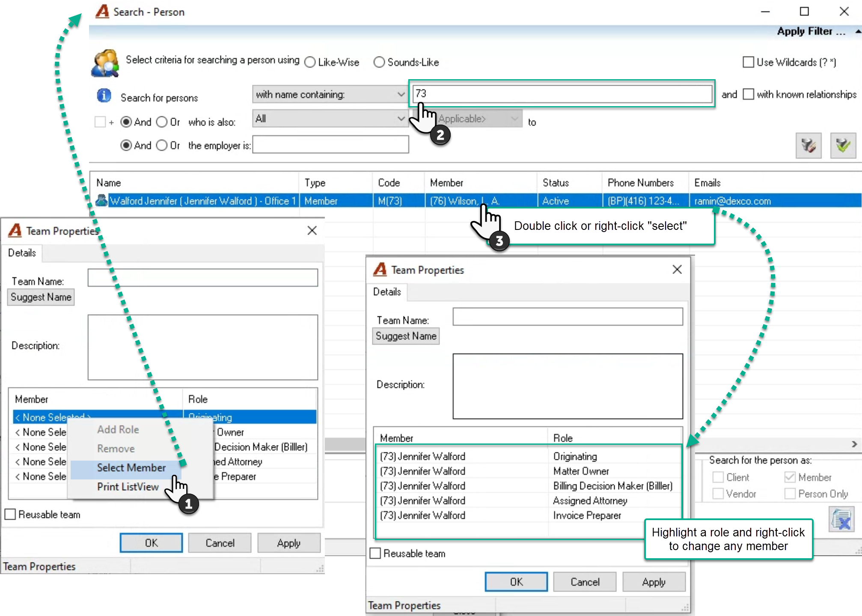This screenshot has height=616, width=862.
Task: Click the Phone Numbers column header
Action: 645,183
